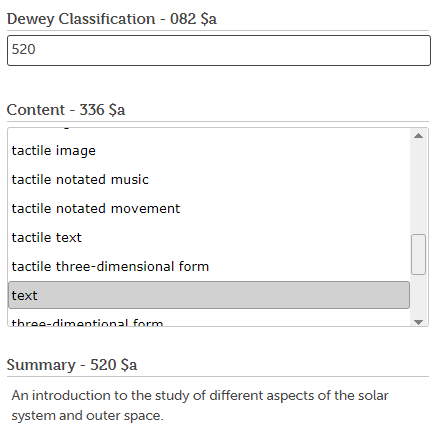This screenshot has width=439, height=445.
Task: Select "tactile image" in the Content list
Action: 209,151
